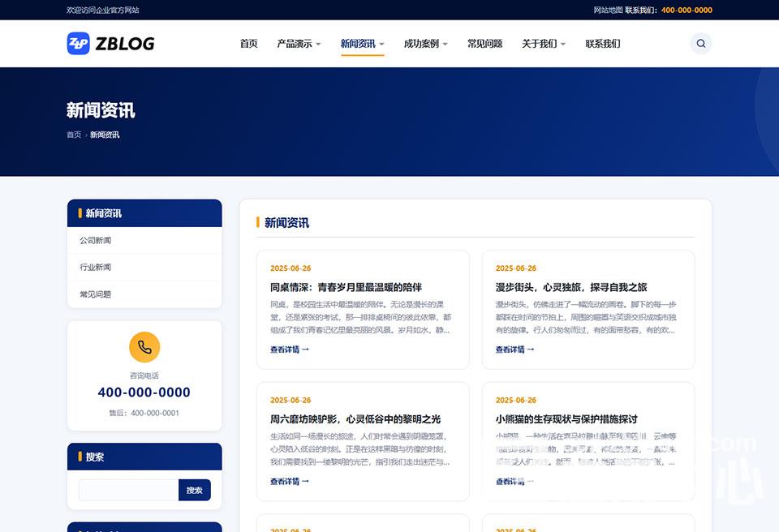The image size is (779, 532).
Task: Expand the 成功案例 dropdown arrow
Action: (x=445, y=45)
